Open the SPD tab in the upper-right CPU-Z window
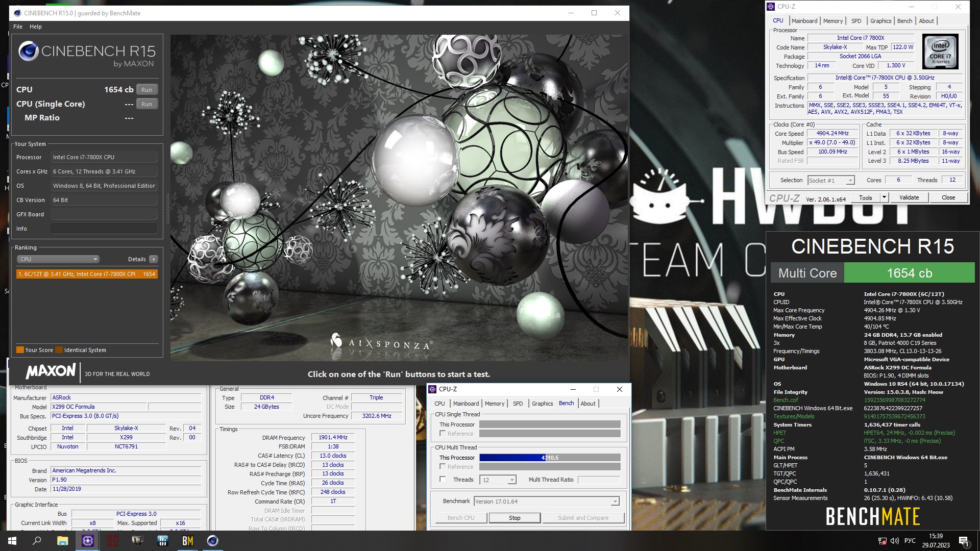 pyautogui.click(x=856, y=21)
